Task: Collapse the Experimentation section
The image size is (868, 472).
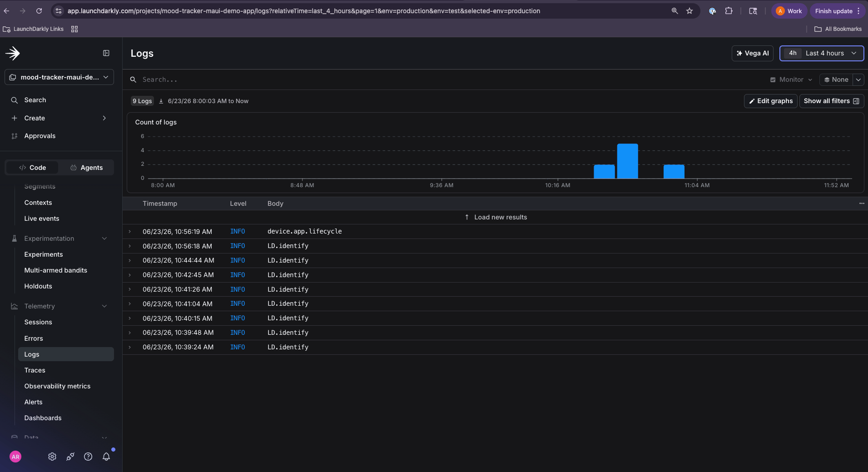Action: point(104,238)
